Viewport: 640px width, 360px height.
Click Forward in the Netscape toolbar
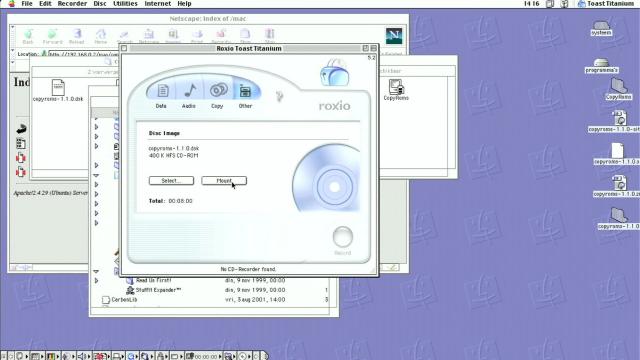[x=52, y=36]
